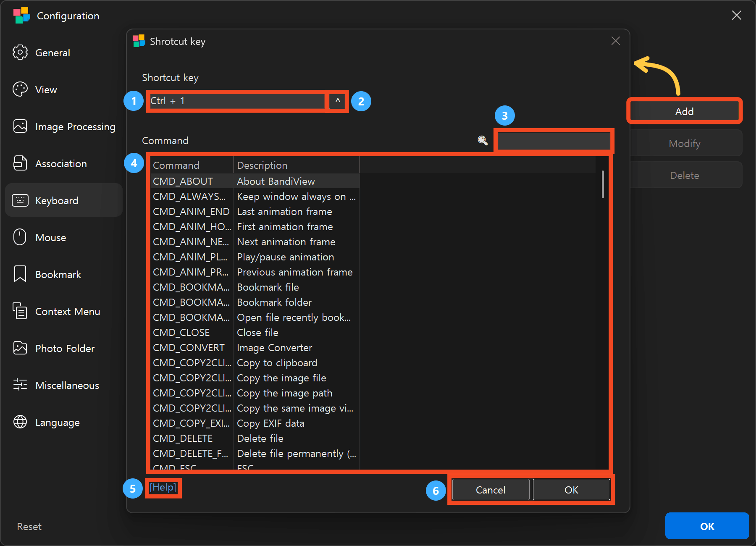
Task: Click the Mouse icon in sidebar
Action: (x=20, y=237)
